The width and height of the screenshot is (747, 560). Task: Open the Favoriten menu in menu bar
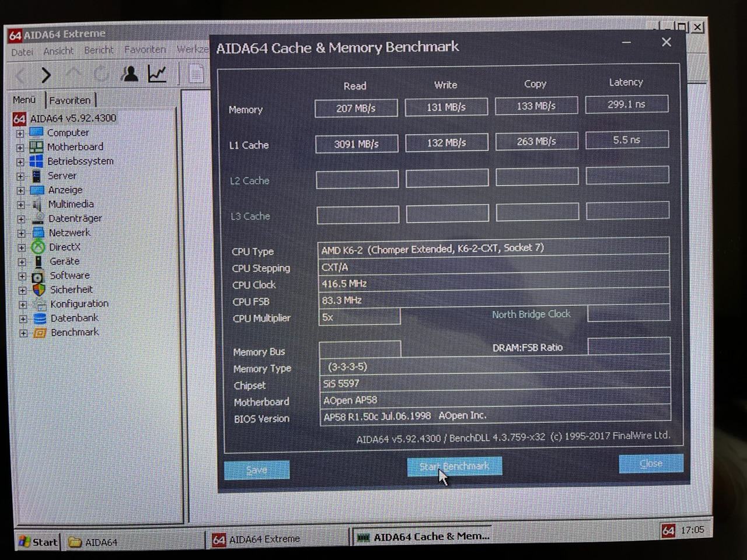tap(145, 50)
